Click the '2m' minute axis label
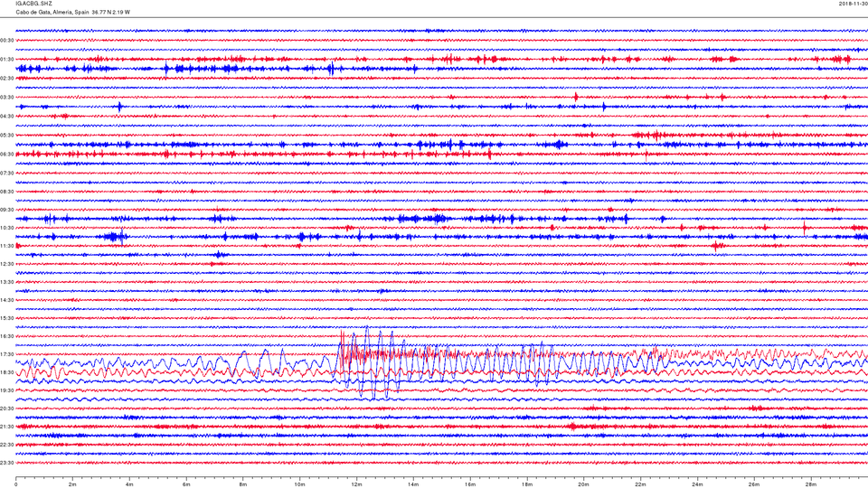868x488 pixels. [72, 484]
